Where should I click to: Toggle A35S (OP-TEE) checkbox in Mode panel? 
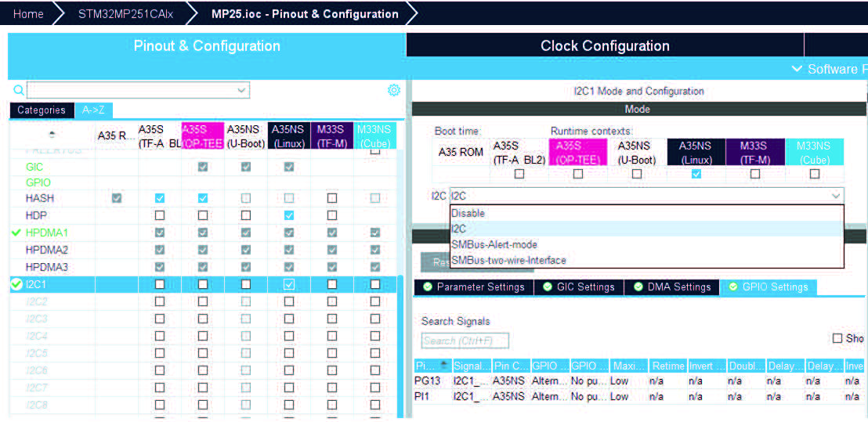(x=578, y=174)
